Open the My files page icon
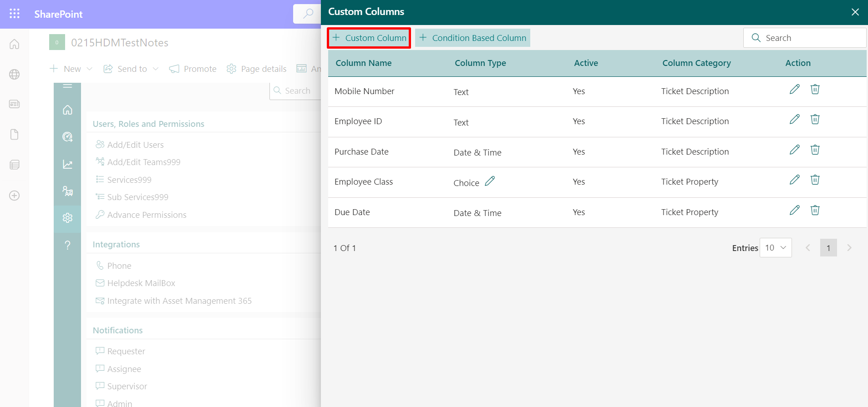868x407 pixels. tap(15, 135)
